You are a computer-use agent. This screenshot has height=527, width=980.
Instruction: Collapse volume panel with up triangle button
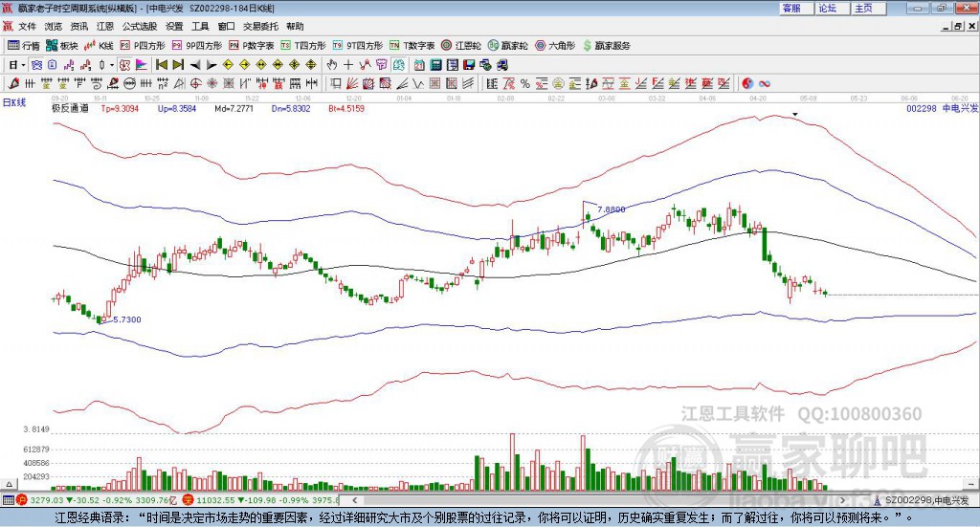click(10, 484)
